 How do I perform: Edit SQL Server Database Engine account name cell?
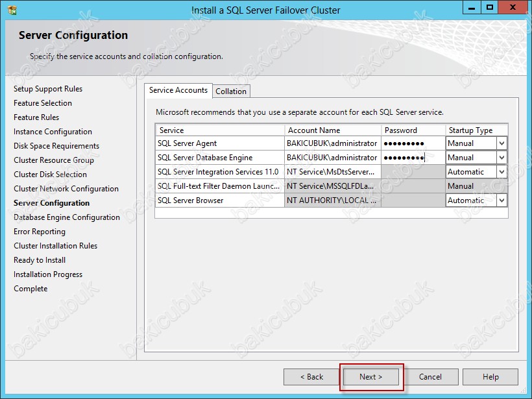(x=332, y=158)
